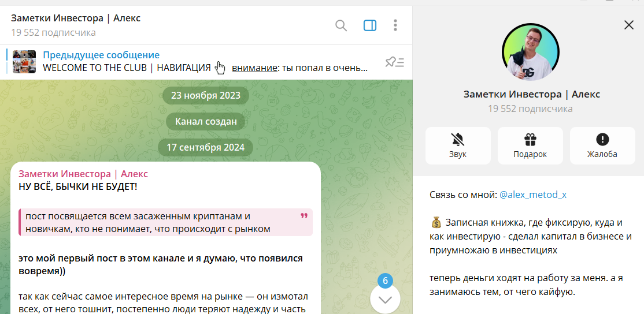Click the underlined 'внимание' link text
Viewport: 644px width, 314px height.
(x=254, y=68)
